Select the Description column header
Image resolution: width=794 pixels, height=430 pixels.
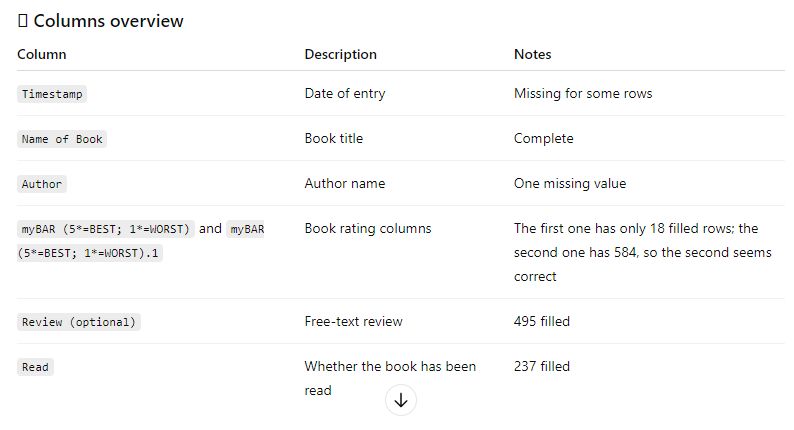340,54
